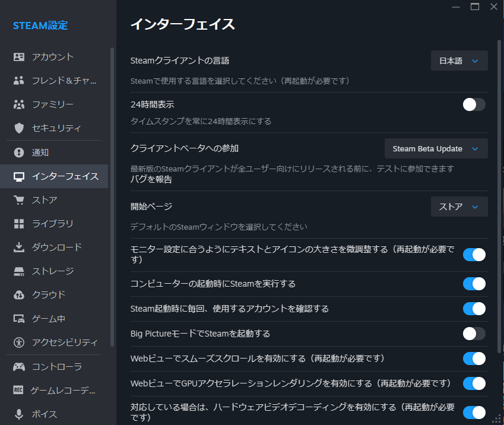Click the アカウント ID card icon
Screen dimensions: 504x425
pos(19,57)
